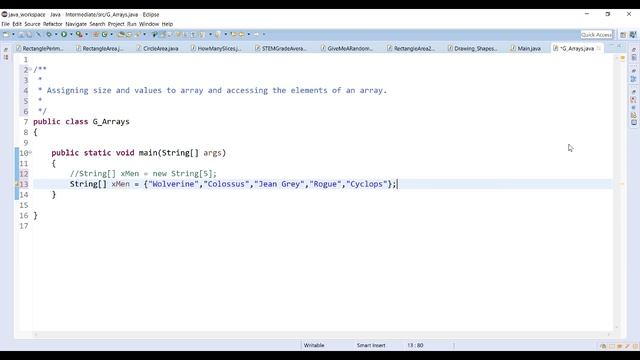640x360 pixels.
Task: Click the Debug bug toolbar icon
Action: pos(49,35)
